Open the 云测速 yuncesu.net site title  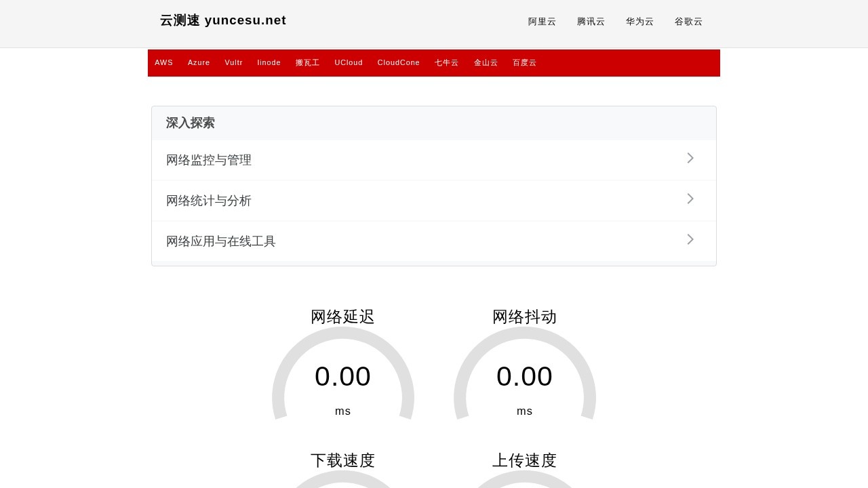(x=223, y=20)
